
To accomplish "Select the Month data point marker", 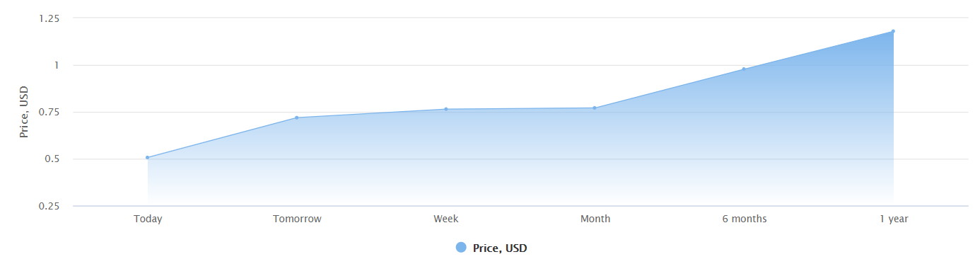I will 595,108.
